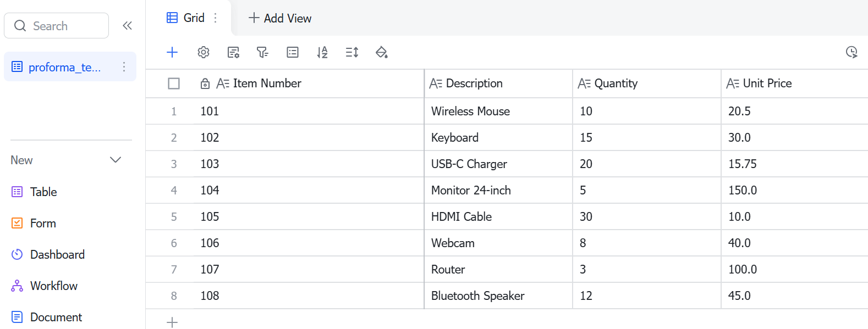
Task: Click the Search input field
Action: pos(56,26)
